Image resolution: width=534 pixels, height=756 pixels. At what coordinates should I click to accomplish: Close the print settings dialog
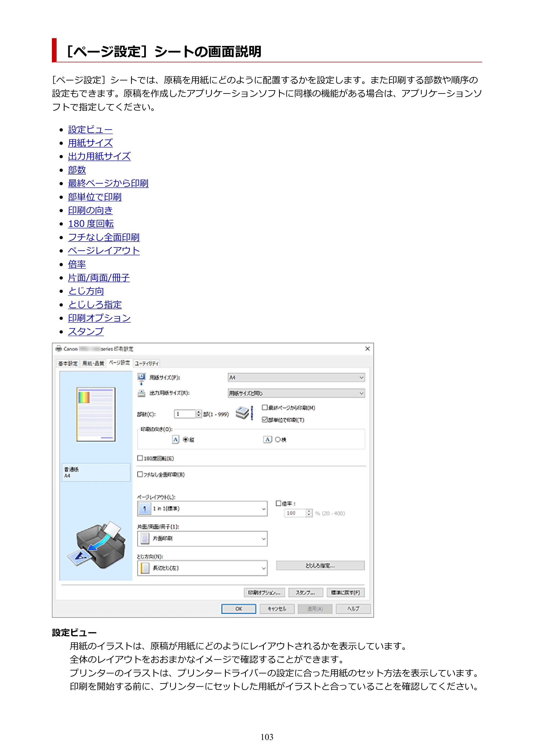pyautogui.click(x=367, y=349)
